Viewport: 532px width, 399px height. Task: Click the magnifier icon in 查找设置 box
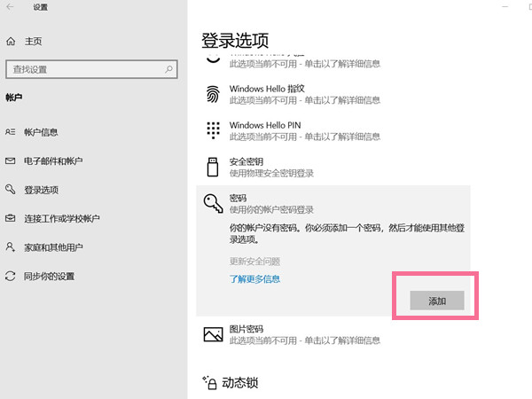click(169, 69)
